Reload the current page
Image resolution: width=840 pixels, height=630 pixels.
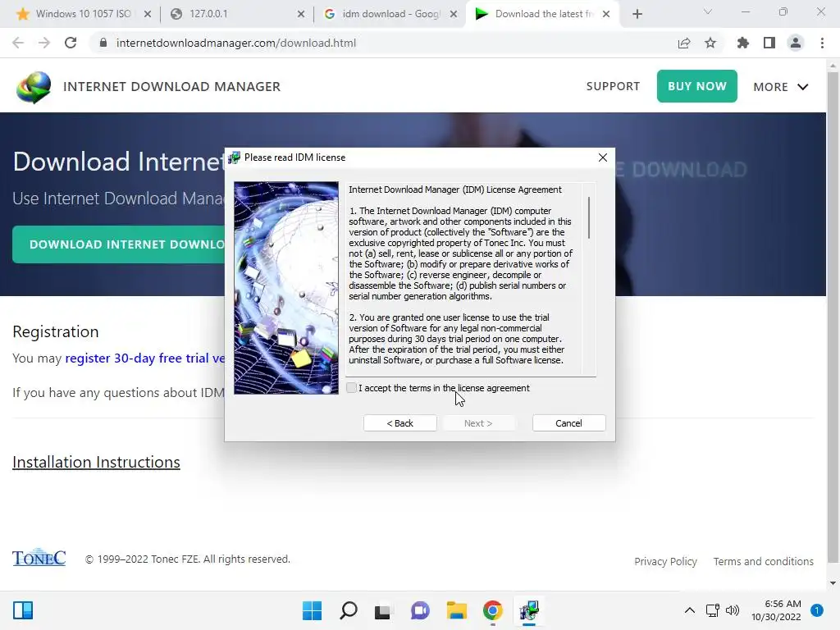coord(71,43)
